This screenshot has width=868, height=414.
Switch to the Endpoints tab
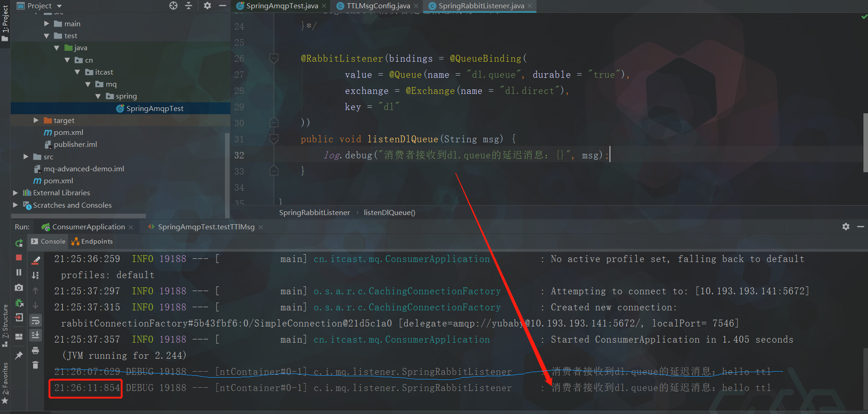click(x=92, y=241)
